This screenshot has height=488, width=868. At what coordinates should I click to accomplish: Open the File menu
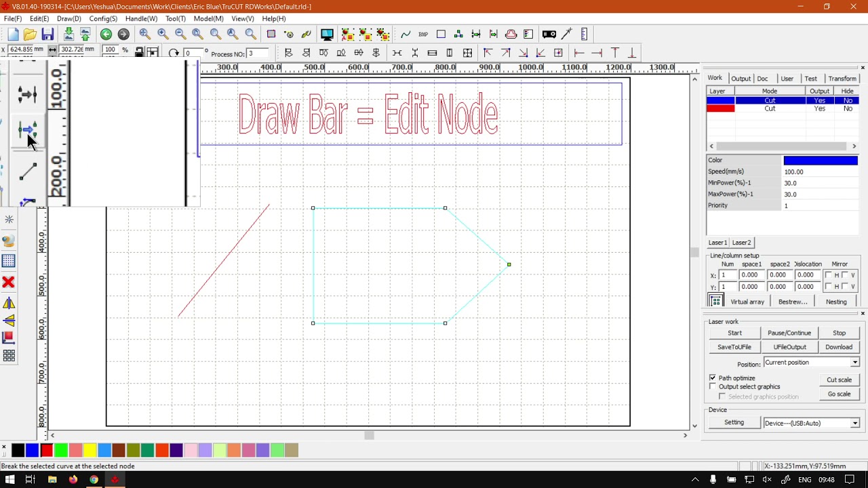pos(12,19)
